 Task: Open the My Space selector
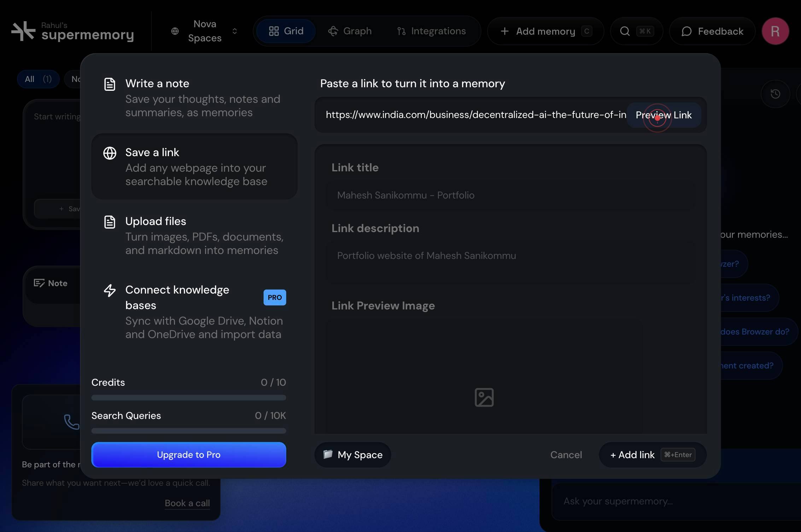tap(353, 455)
